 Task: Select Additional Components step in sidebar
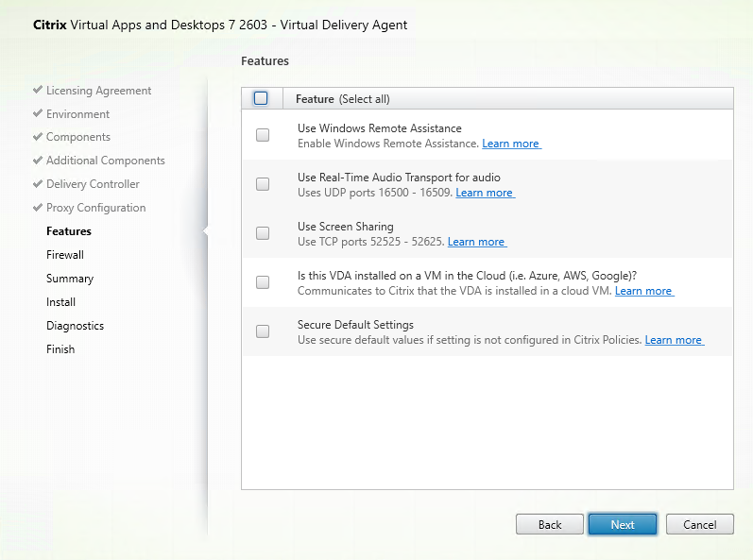106,161
